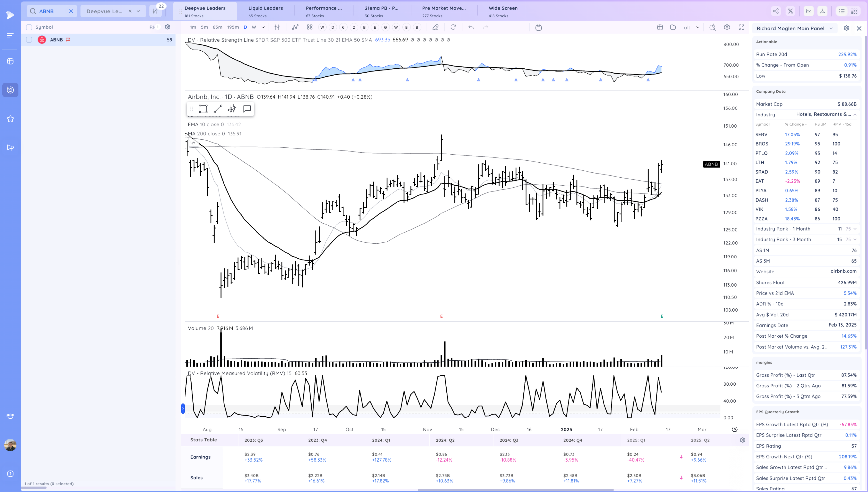Viewport: 868px width, 492px height.
Task: Open the calendar icon in chart toolbar
Action: (x=539, y=27)
